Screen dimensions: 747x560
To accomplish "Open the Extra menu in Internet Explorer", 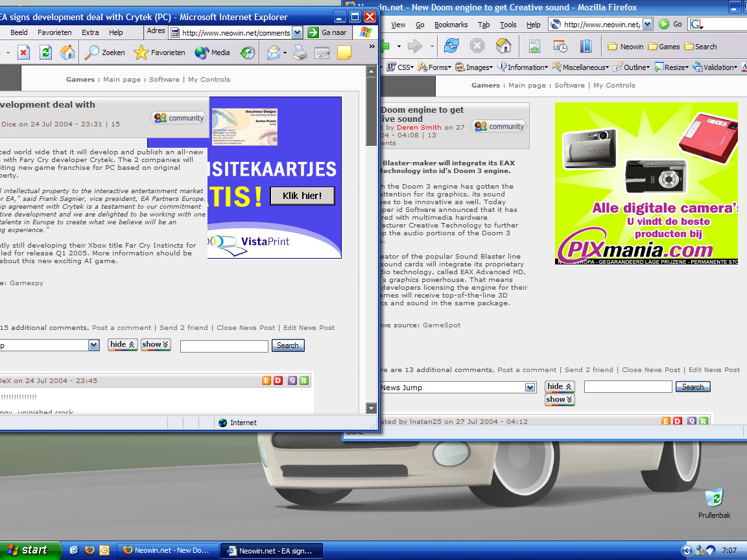I will (x=90, y=32).
